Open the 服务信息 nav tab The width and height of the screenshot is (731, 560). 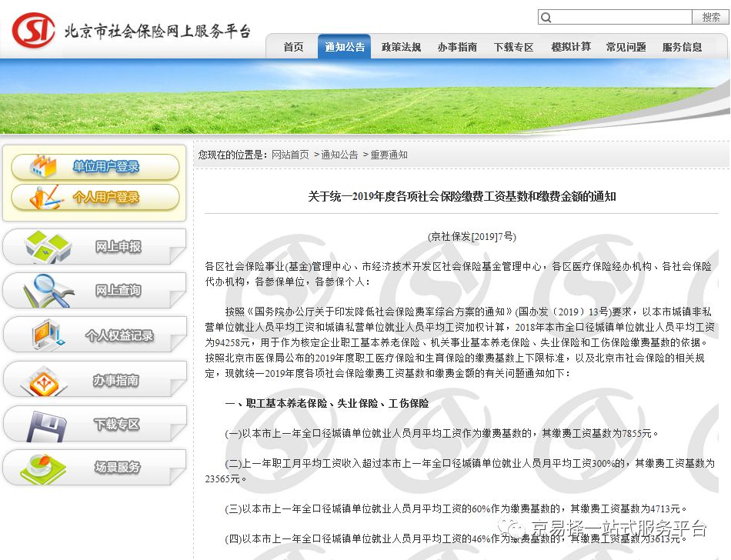point(682,47)
